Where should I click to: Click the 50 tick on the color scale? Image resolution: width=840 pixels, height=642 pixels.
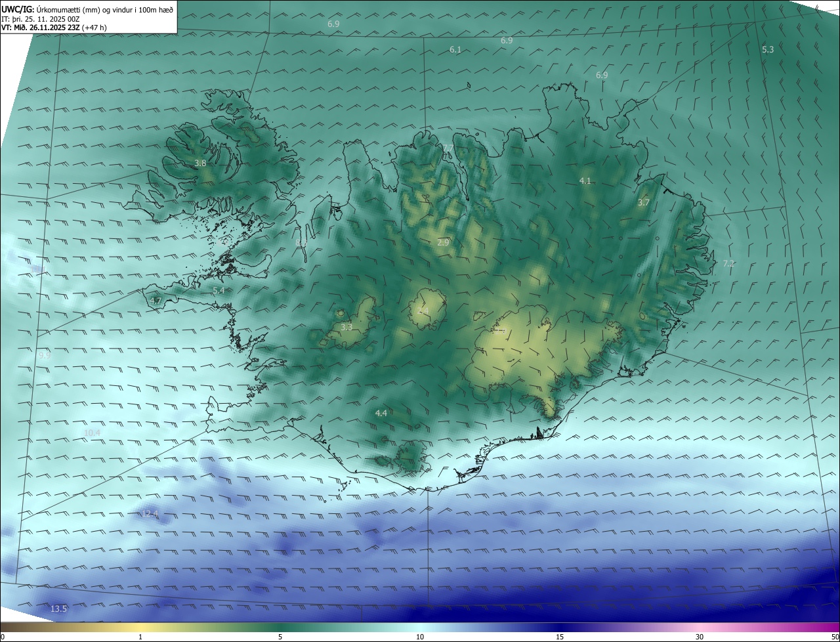point(835,637)
